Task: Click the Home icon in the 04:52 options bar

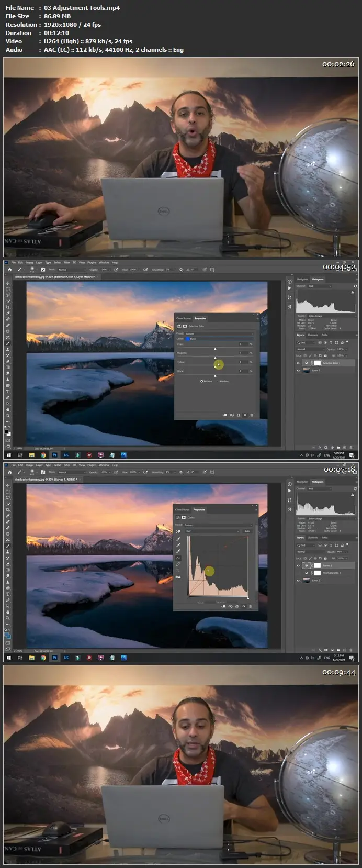Action: pos(10,270)
